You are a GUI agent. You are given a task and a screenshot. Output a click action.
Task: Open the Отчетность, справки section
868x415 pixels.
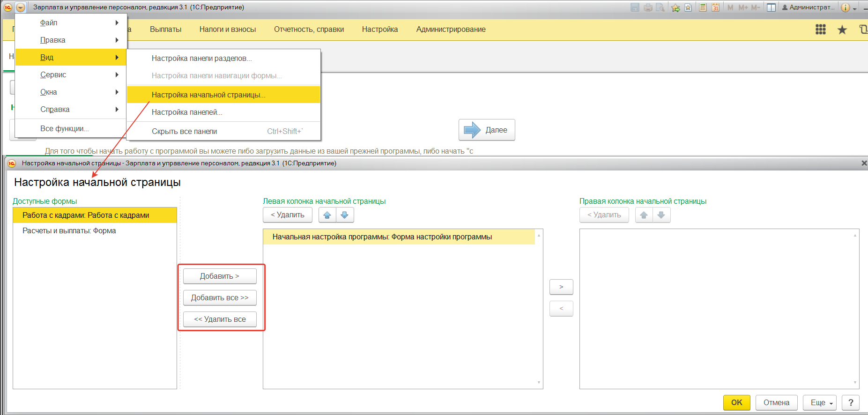coord(309,29)
